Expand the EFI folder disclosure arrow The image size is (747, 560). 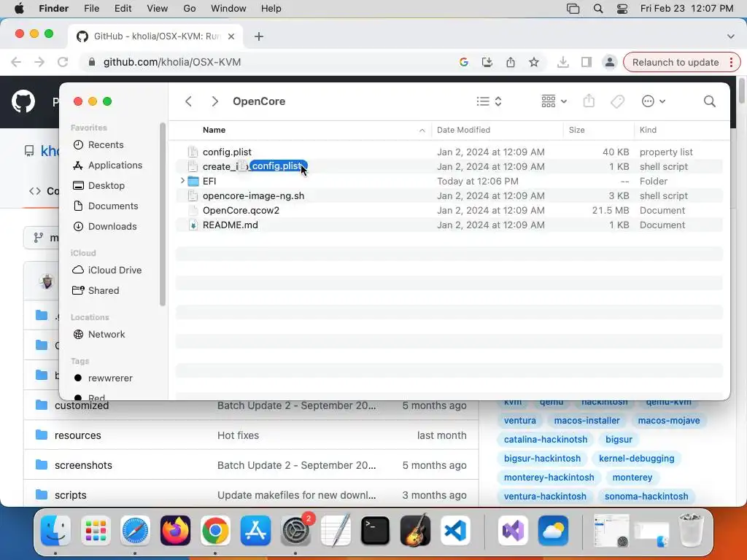pos(182,181)
